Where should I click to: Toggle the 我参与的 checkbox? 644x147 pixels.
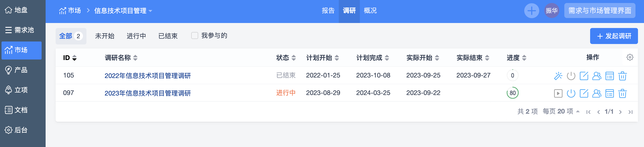point(194,36)
